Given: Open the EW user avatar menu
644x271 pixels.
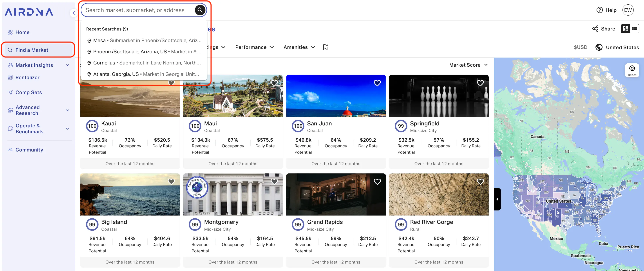Looking at the screenshot, I should (x=628, y=10).
